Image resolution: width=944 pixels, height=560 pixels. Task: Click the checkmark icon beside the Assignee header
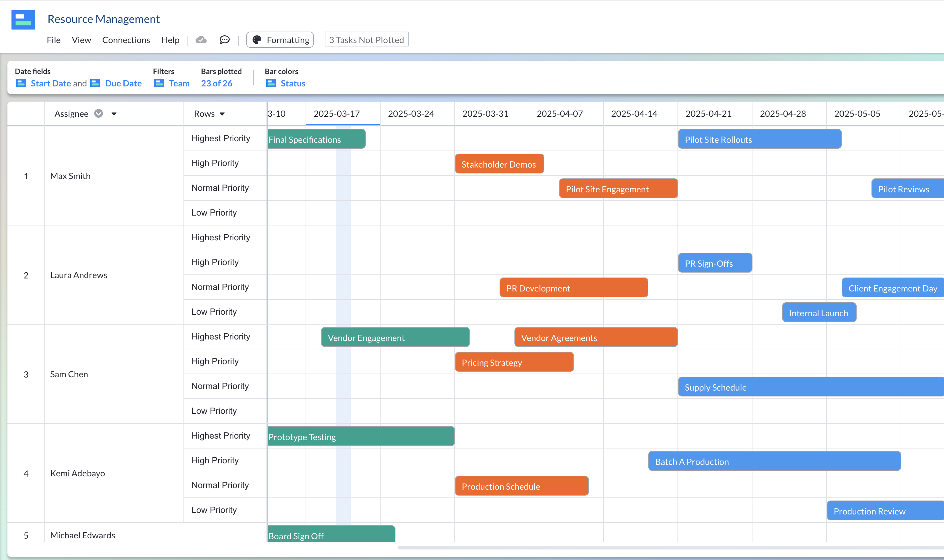(x=98, y=113)
